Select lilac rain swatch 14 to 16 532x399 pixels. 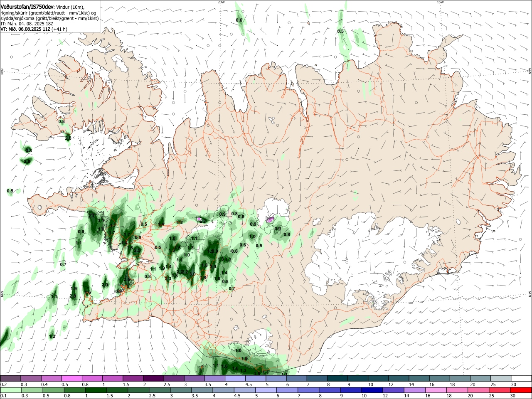(415, 390)
